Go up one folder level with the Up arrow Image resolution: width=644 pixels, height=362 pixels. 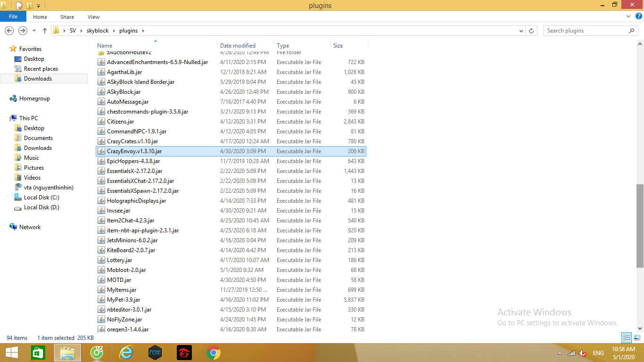coord(44,31)
